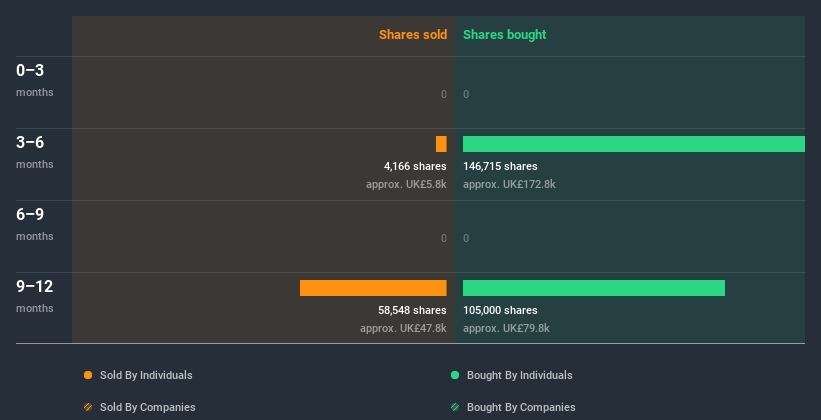Click the orange Sold By Individuals legend dot
The height and width of the screenshot is (420, 821).
click(x=88, y=375)
